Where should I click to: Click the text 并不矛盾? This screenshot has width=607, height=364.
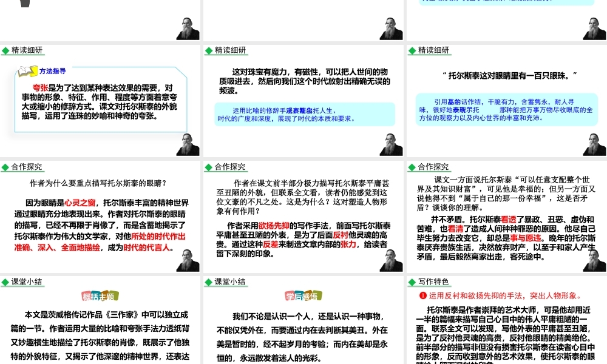pyautogui.click(x=446, y=220)
